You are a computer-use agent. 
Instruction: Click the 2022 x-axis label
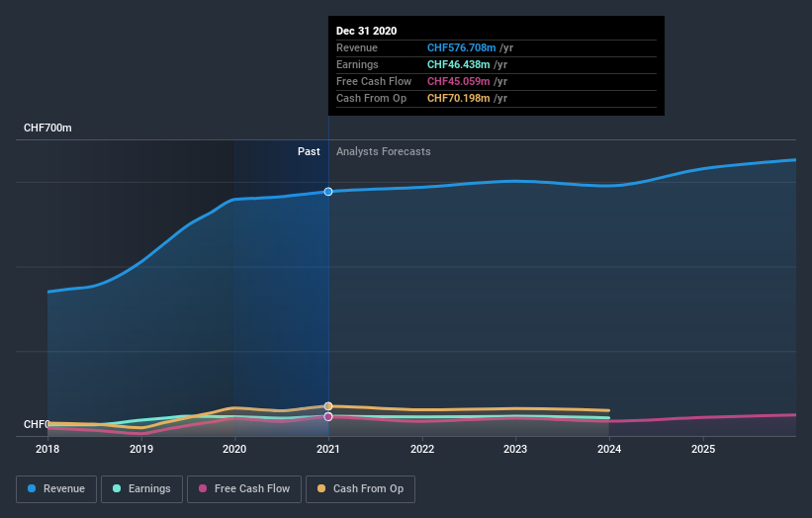pos(422,449)
